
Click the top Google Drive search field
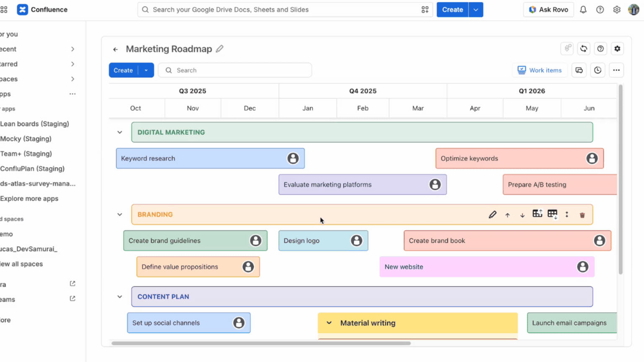pos(285,10)
